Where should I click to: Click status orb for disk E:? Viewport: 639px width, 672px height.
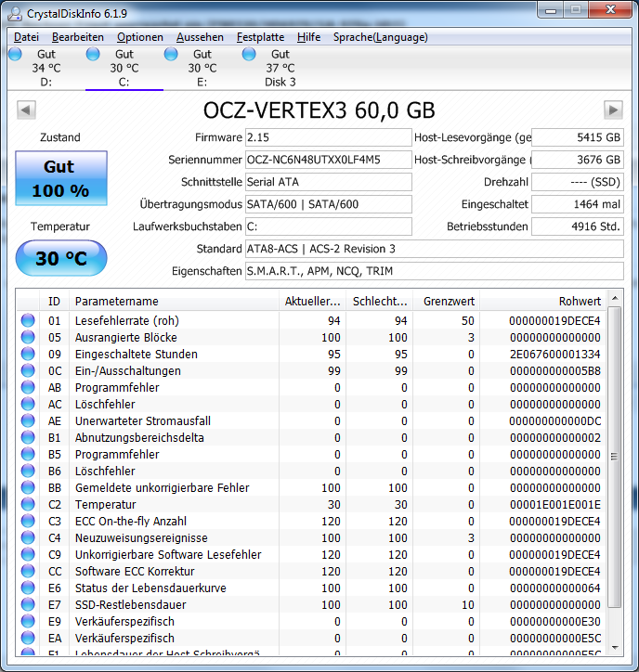click(x=171, y=54)
